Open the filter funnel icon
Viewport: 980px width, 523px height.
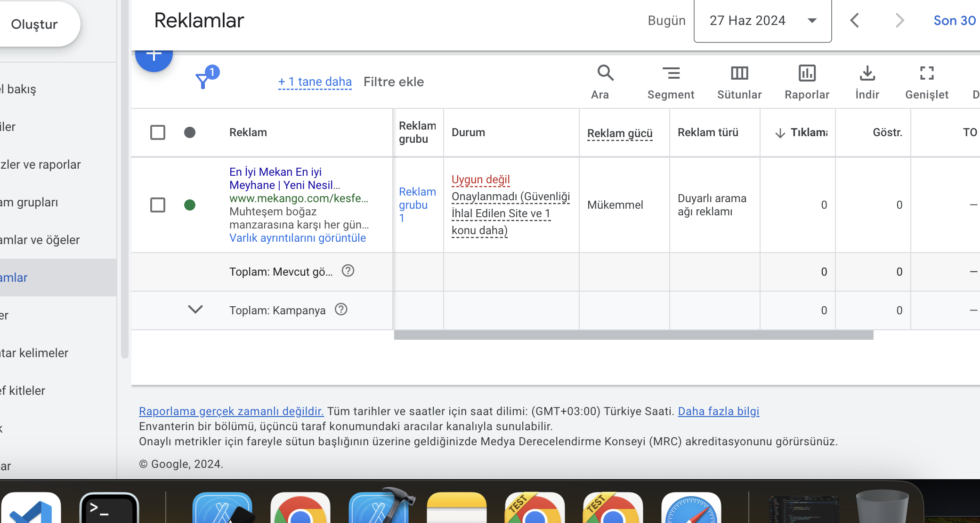click(203, 81)
